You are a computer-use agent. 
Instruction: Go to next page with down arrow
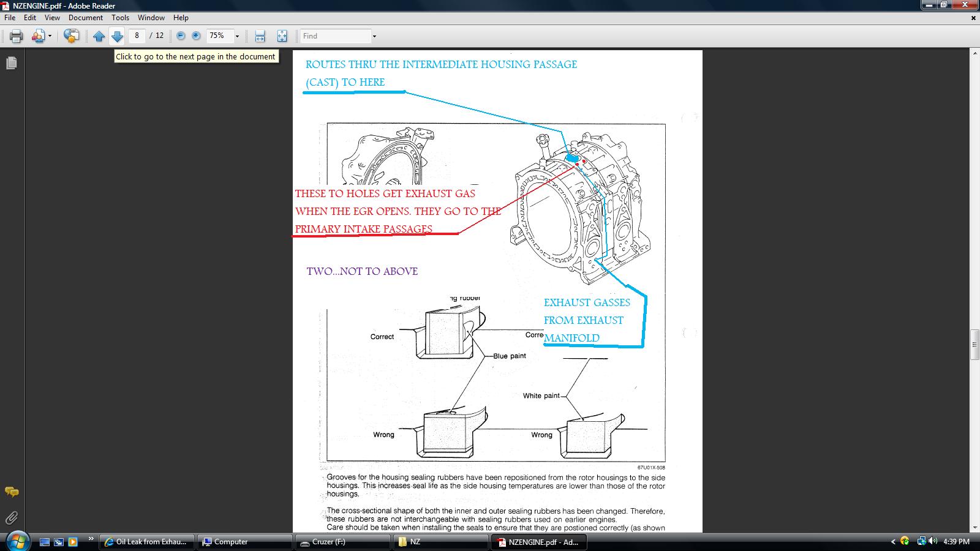click(118, 36)
